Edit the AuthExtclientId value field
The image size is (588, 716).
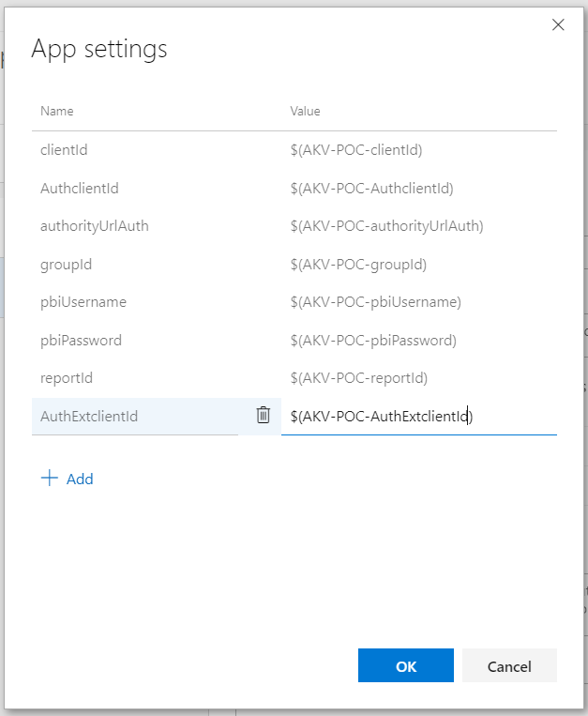click(419, 416)
